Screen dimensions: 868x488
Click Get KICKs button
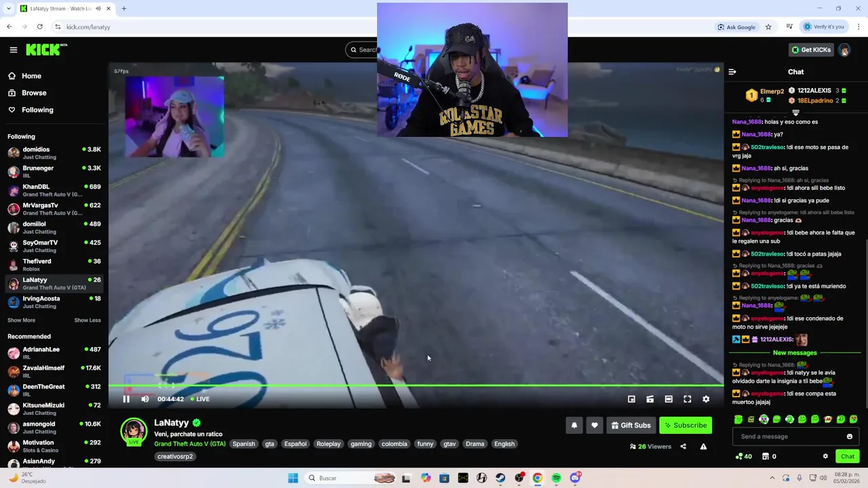tap(810, 49)
